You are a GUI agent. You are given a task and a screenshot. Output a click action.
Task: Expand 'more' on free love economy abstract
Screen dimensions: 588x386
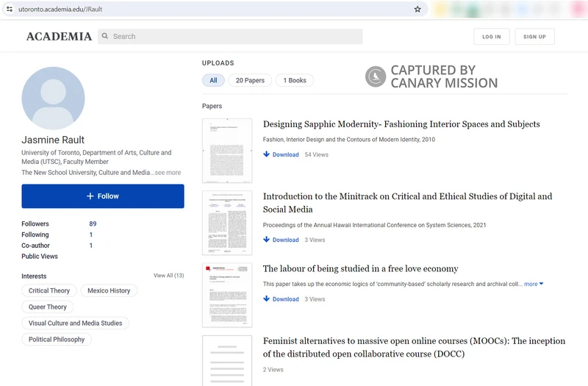tap(534, 284)
